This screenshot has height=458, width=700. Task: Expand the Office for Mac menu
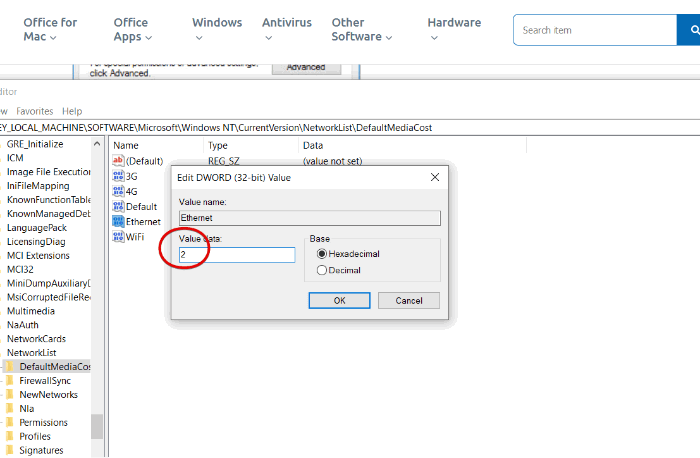coord(50,29)
